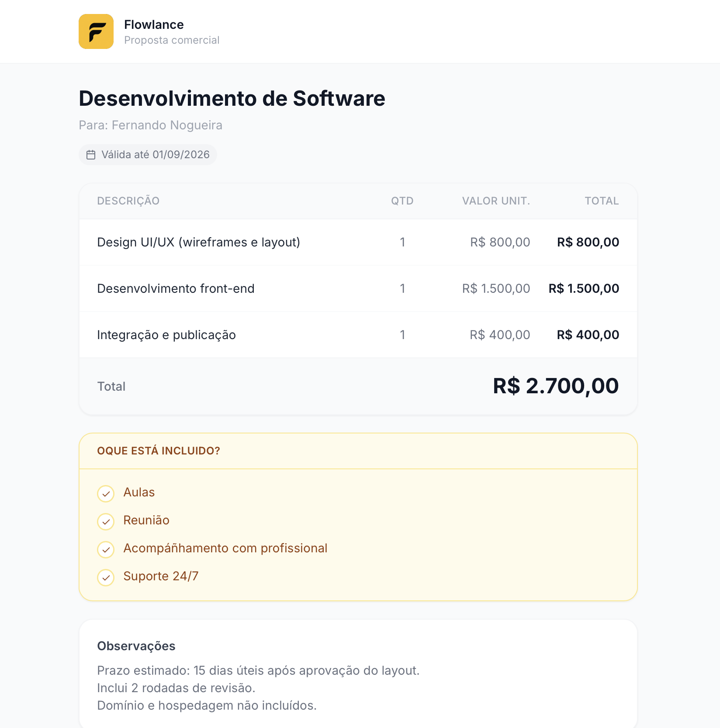Click the Desenvolvimento de Software title
The image size is (720, 728).
[232, 98]
